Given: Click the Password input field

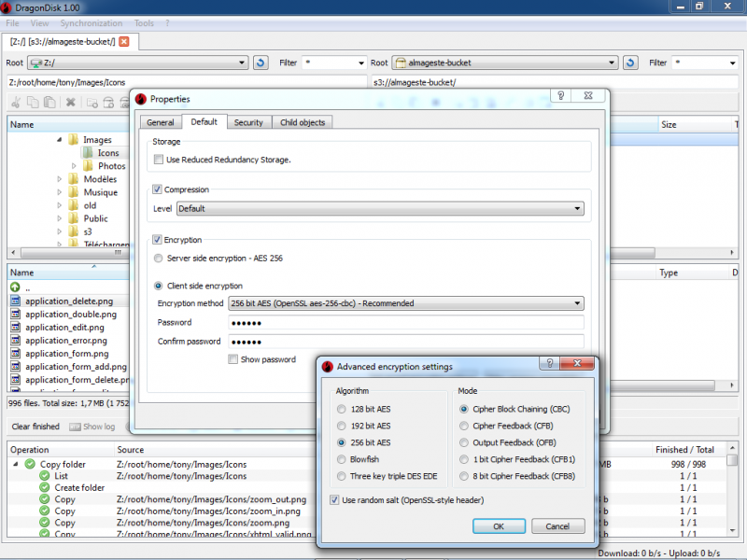Looking at the screenshot, I should [x=406, y=323].
